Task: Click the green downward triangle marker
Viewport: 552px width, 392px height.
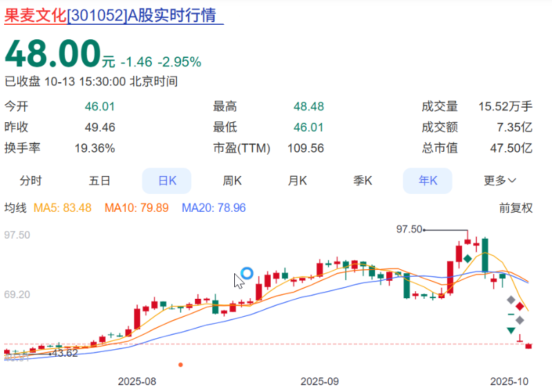Action: pyautogui.click(x=511, y=331)
